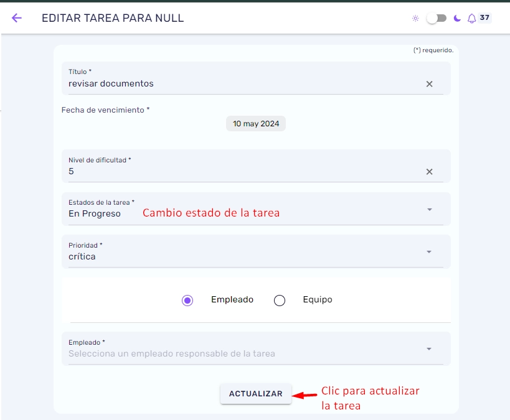510x420 pixels.
Task: Open date picker '10 may 2024'
Action: point(256,124)
